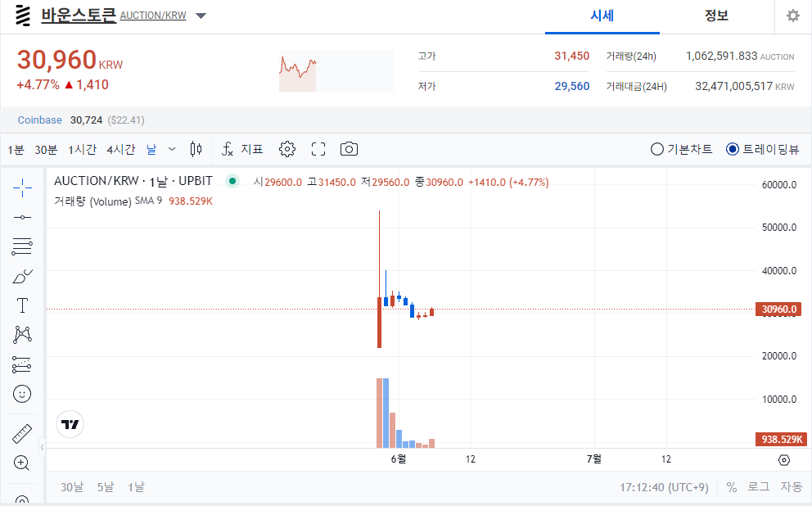Open the indicators (지표) menu
This screenshot has width=812, height=506.
[242, 149]
